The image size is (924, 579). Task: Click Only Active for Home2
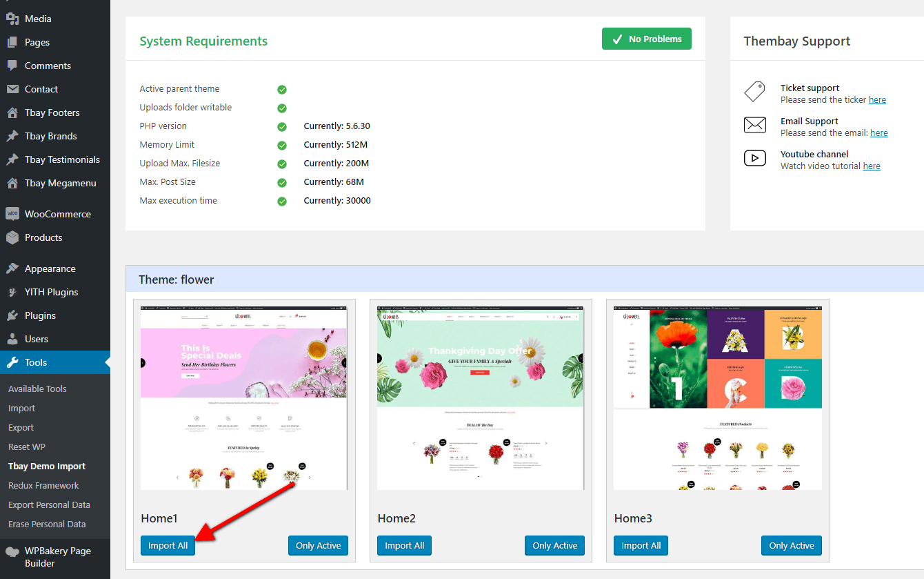554,545
